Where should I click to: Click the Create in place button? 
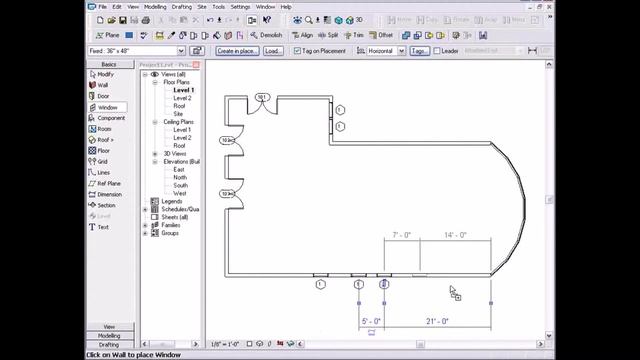[x=237, y=51]
